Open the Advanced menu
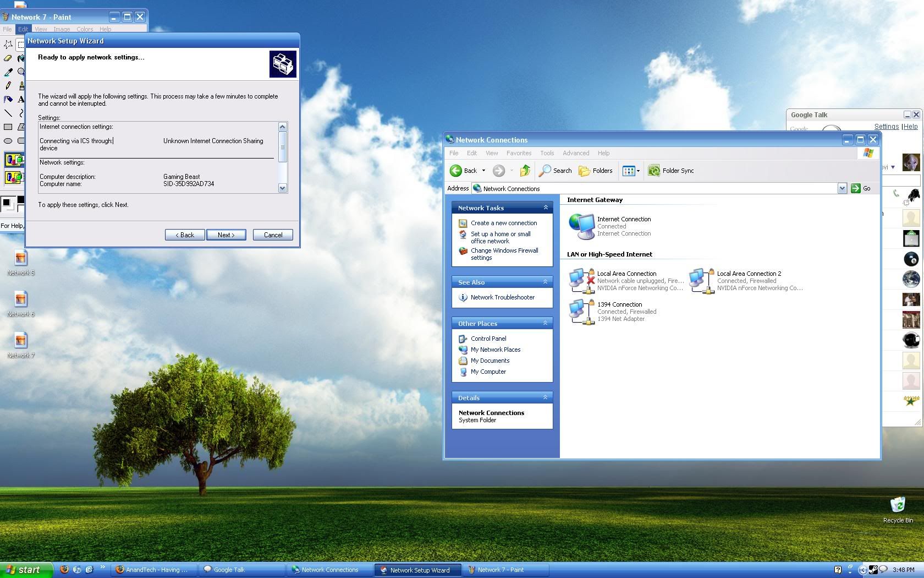 pyautogui.click(x=575, y=153)
